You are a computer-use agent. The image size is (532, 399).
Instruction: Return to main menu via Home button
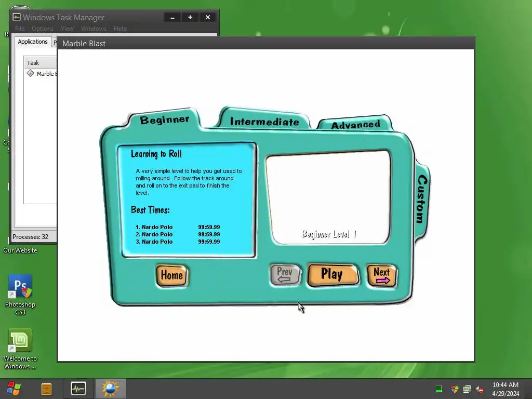pos(172,275)
